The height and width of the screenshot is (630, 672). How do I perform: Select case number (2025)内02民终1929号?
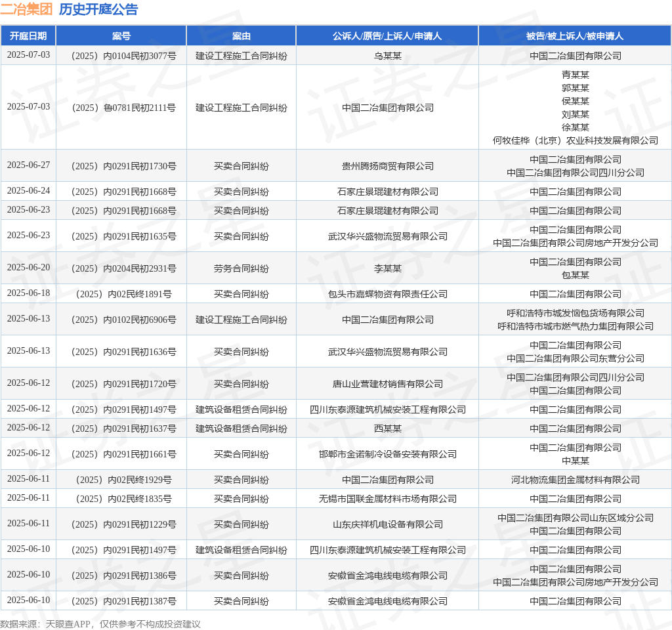tap(121, 480)
